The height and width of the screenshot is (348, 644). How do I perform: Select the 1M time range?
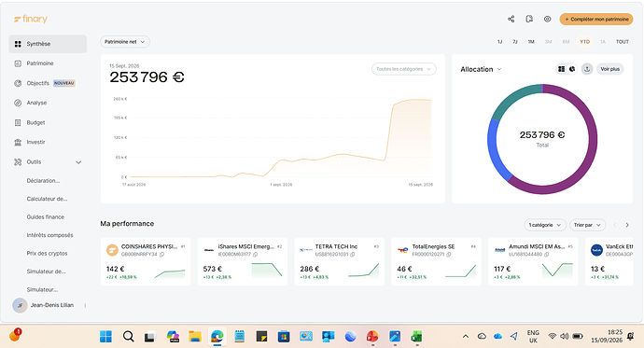pos(531,42)
